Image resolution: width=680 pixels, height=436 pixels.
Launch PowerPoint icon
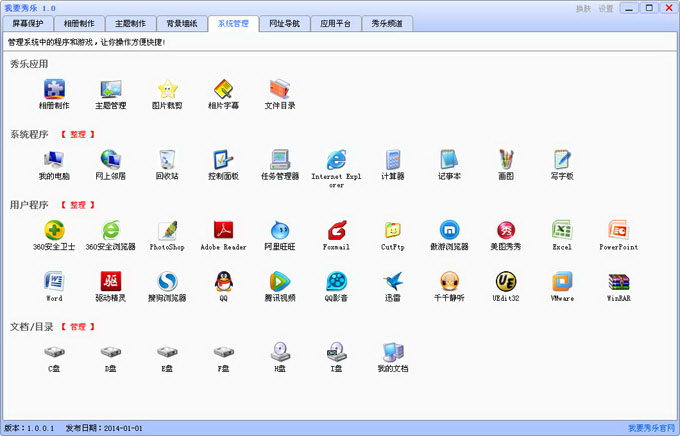click(618, 230)
